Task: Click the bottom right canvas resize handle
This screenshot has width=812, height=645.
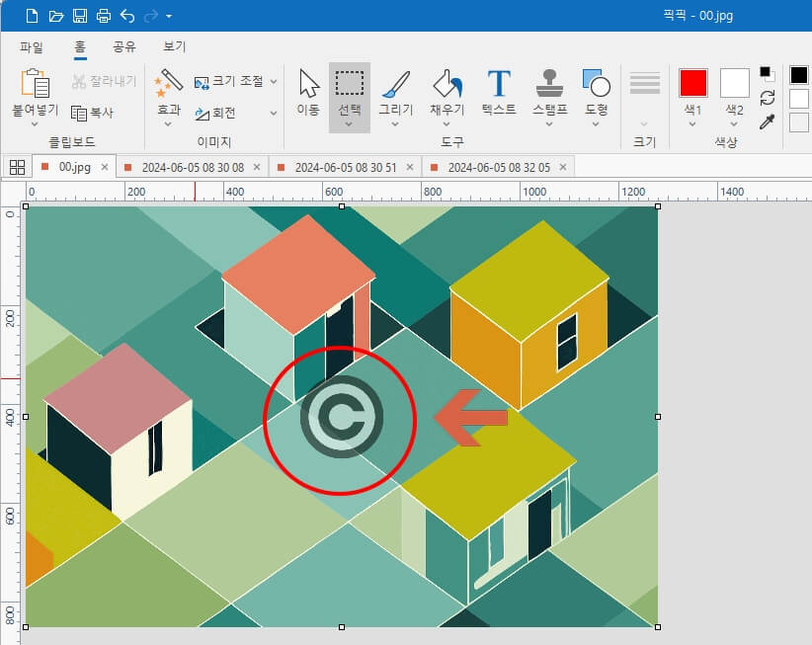Action: click(x=658, y=627)
